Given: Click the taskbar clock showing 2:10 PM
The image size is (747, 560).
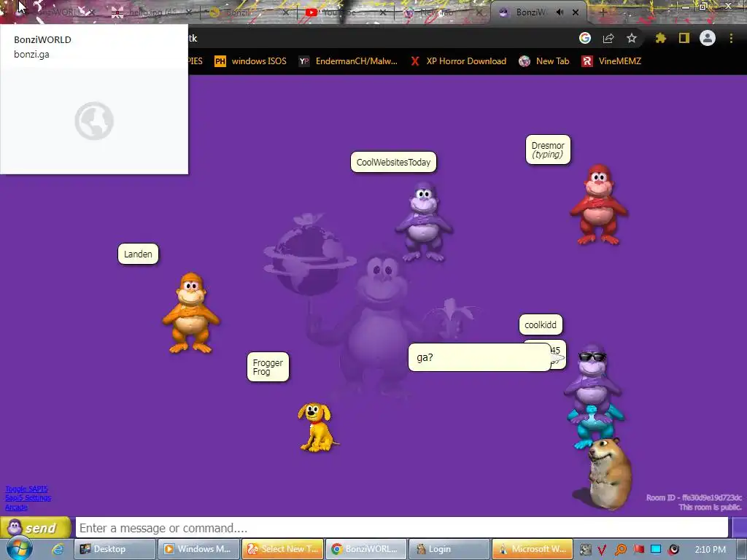Looking at the screenshot, I should pyautogui.click(x=711, y=549).
